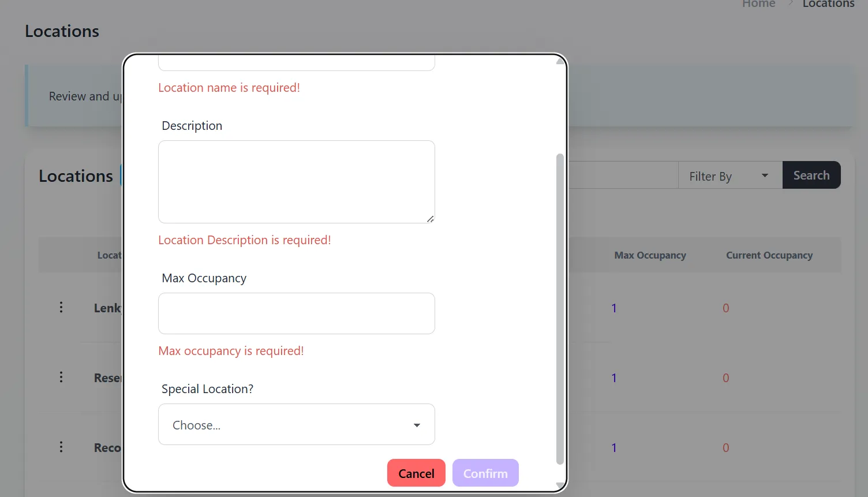This screenshot has width=868, height=497.
Task: Expand the Special Location 'Choose...' dropdown
Action: (296, 425)
